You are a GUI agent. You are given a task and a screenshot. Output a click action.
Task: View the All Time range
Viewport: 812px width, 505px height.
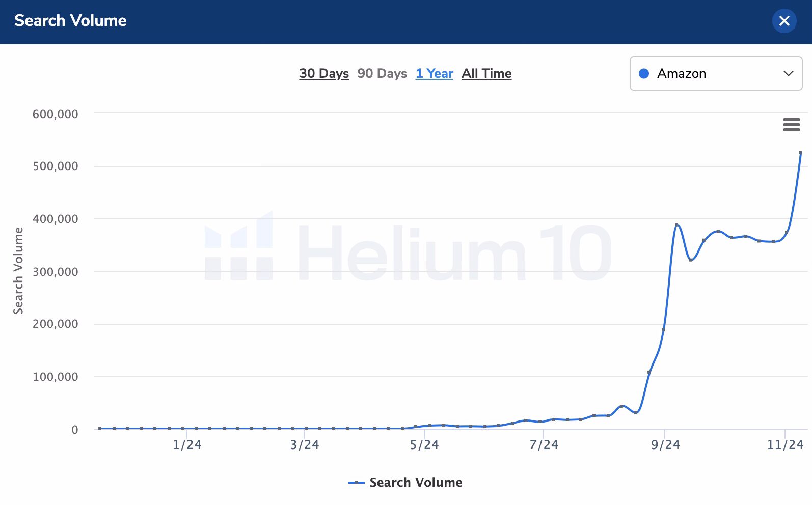tap(486, 73)
